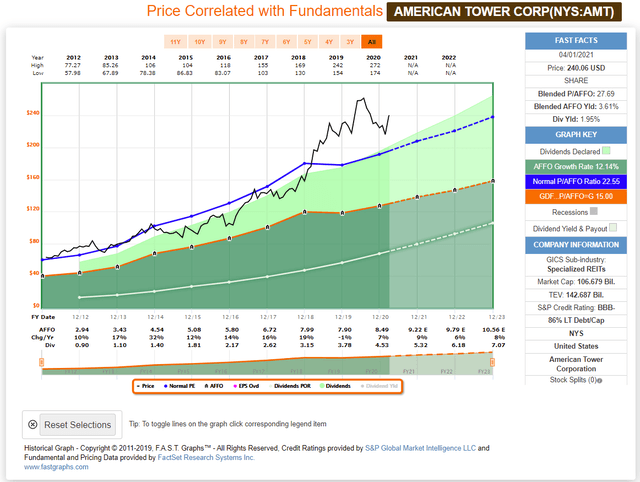Click the TEV: 142.687 Bil. row
Screen dimensions: 640x482
pos(576,295)
